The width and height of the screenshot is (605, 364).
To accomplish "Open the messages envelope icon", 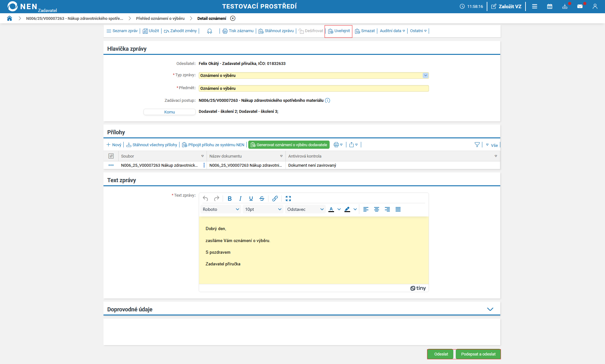I will click(580, 6).
